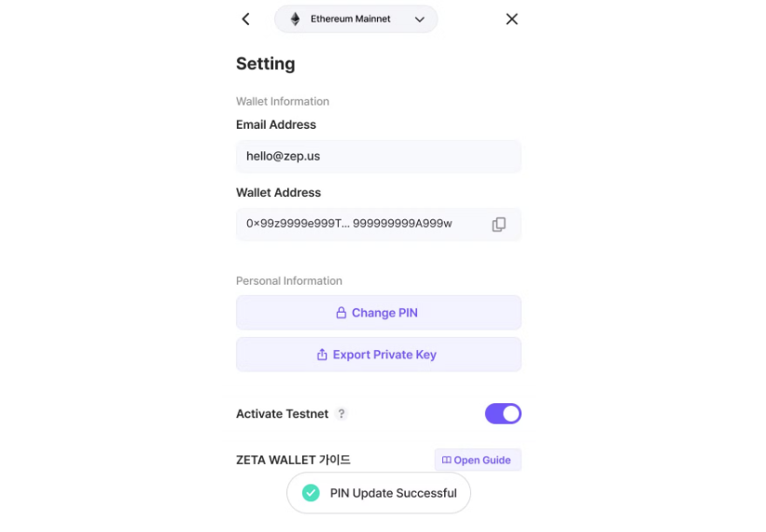Open Guide for ZETA WALLET
Image resolution: width=766 pixels, height=532 pixels.
pos(478,460)
